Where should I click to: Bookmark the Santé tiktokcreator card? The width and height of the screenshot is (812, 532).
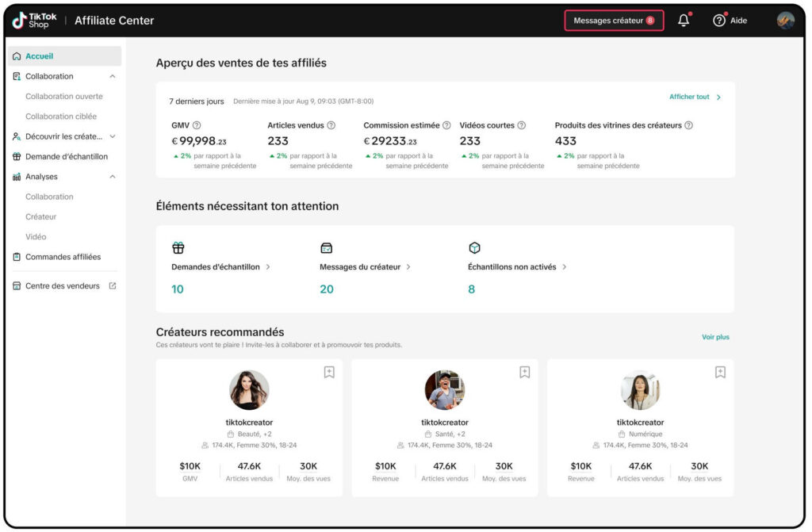pos(525,373)
